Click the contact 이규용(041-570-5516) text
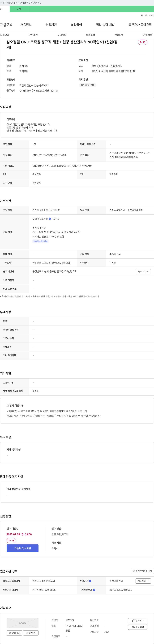This screenshot has width=154, height=644. click(x=44, y=590)
